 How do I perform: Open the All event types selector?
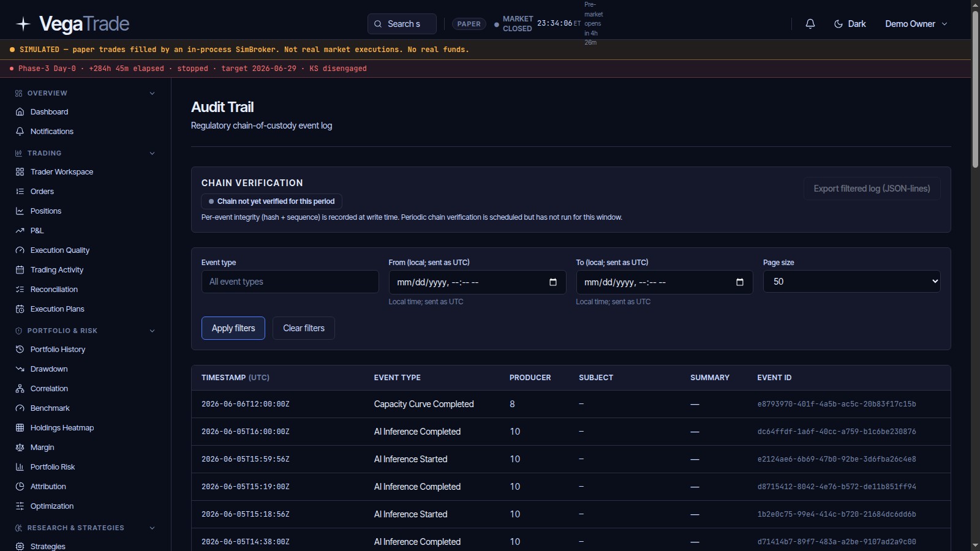pyautogui.click(x=290, y=282)
